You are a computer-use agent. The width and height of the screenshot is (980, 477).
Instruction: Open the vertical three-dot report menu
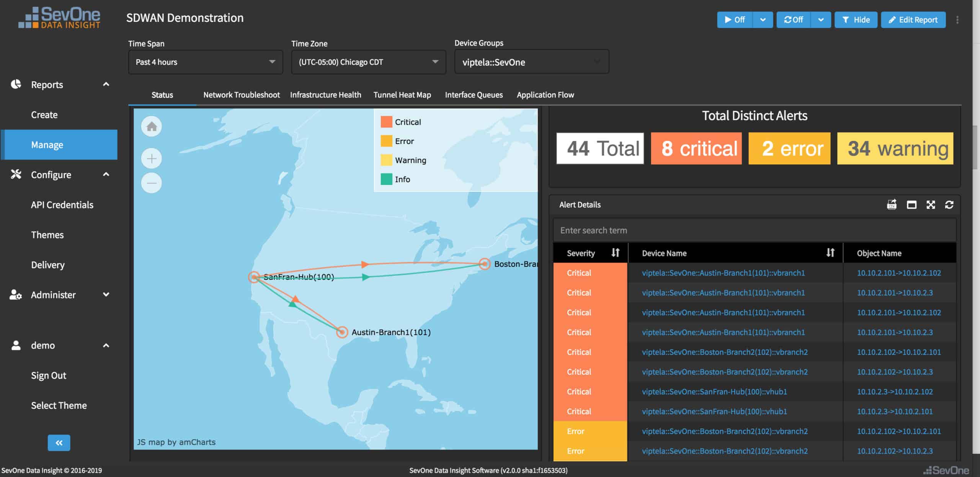[x=957, y=20]
